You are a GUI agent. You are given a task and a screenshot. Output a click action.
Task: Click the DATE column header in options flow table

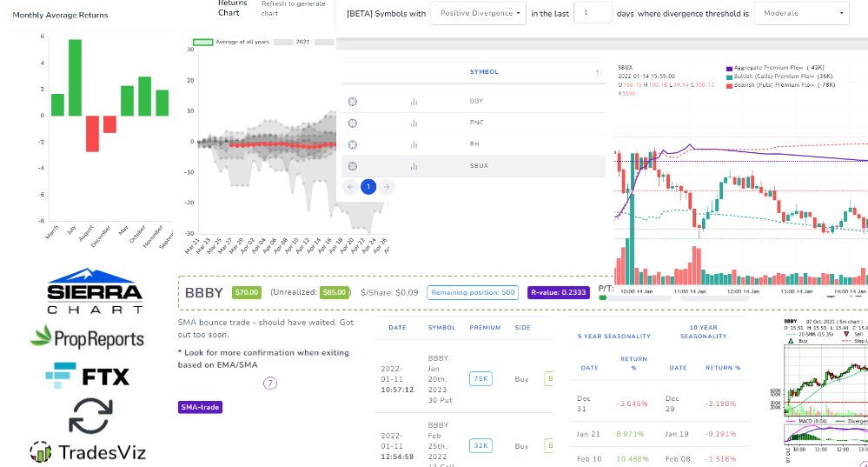397,327
